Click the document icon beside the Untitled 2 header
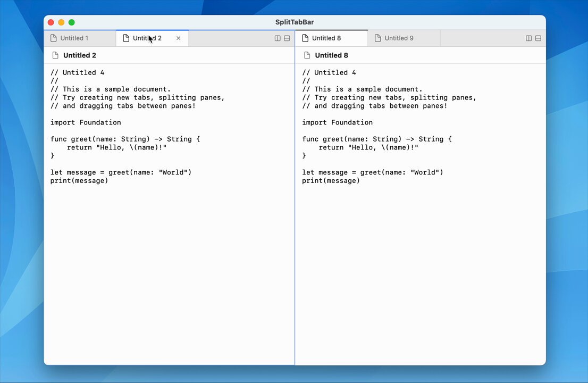The height and width of the screenshot is (383, 588). tap(55, 55)
